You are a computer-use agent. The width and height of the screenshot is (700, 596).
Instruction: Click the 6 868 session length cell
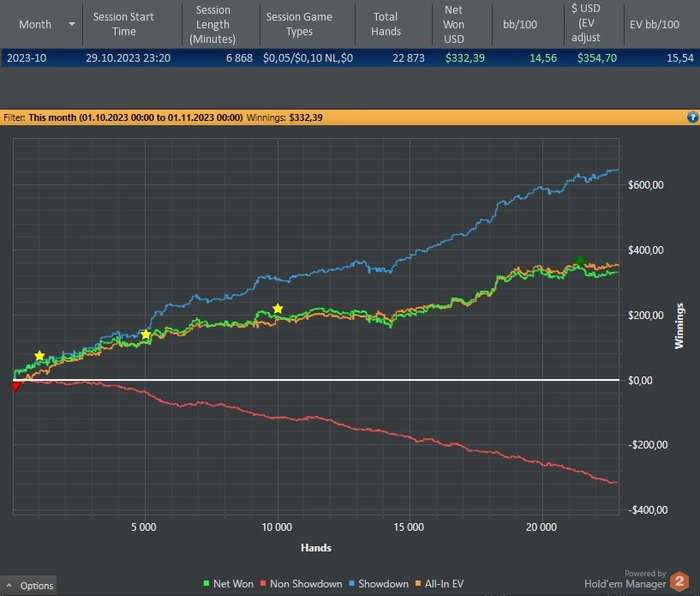pyautogui.click(x=239, y=58)
